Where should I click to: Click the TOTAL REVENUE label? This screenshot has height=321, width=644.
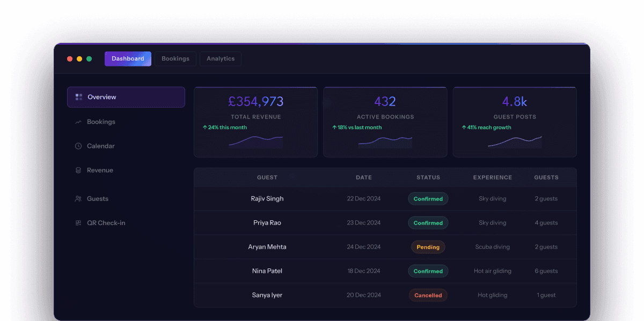point(255,117)
